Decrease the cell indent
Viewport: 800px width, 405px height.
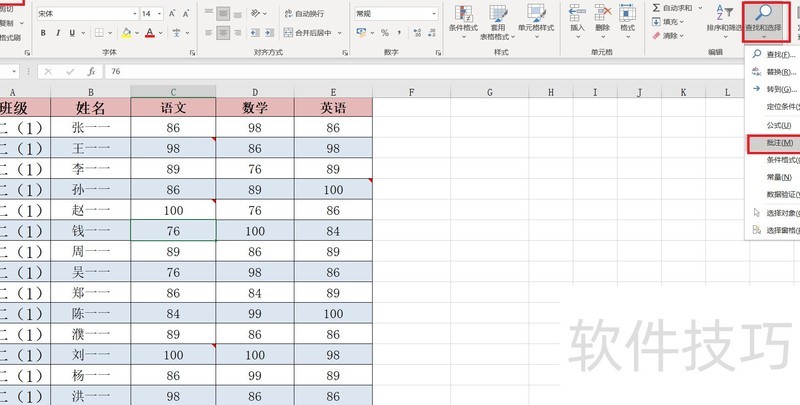point(255,33)
